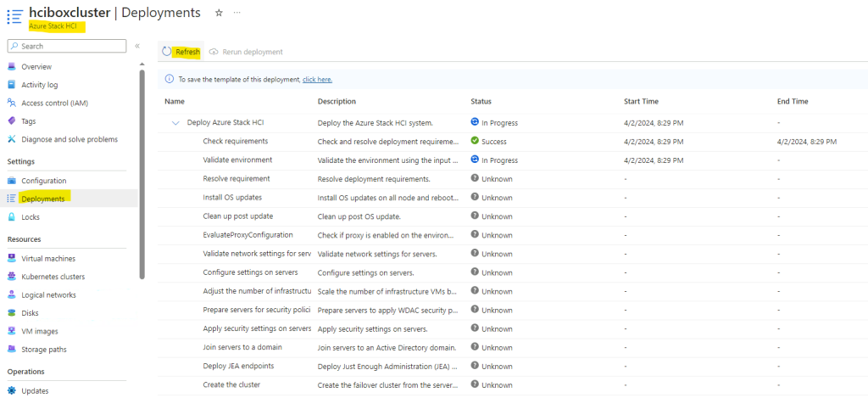Select the Resolve requirement step

(236, 178)
